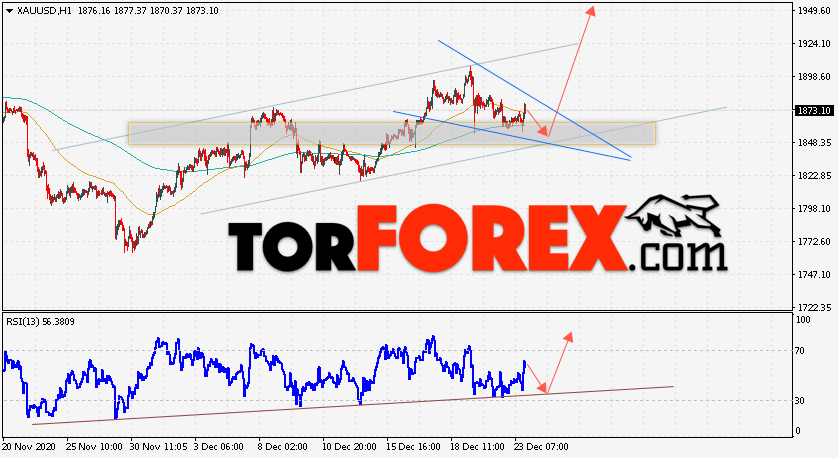Click the 18 Dec 11:00 time label
This screenshot has width=838, height=458.
tap(477, 446)
